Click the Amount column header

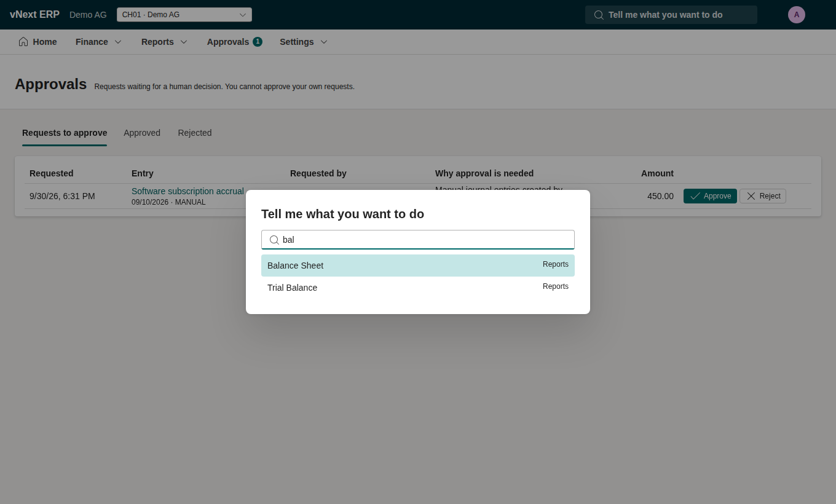(657, 173)
